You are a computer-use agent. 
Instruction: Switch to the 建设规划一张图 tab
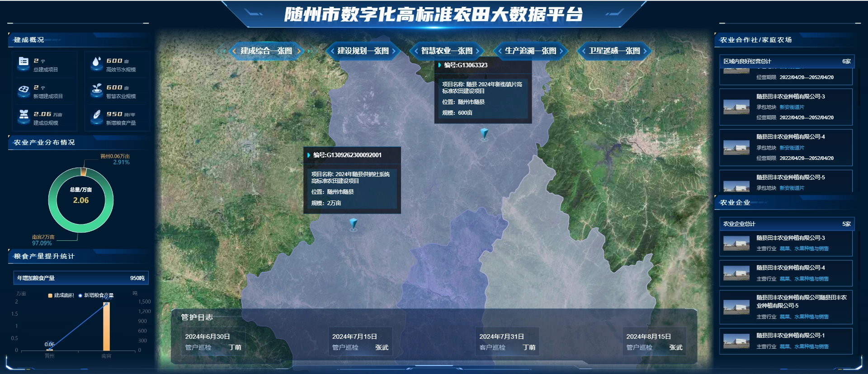(x=363, y=51)
